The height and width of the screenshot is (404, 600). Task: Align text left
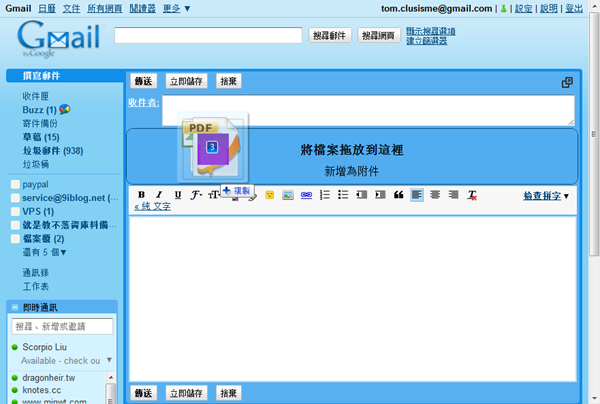pyautogui.click(x=417, y=195)
